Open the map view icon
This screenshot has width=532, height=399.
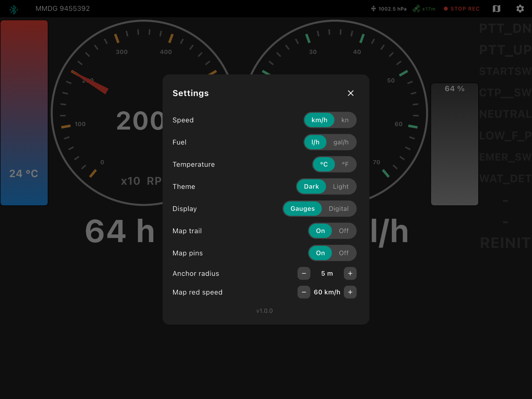click(x=496, y=9)
